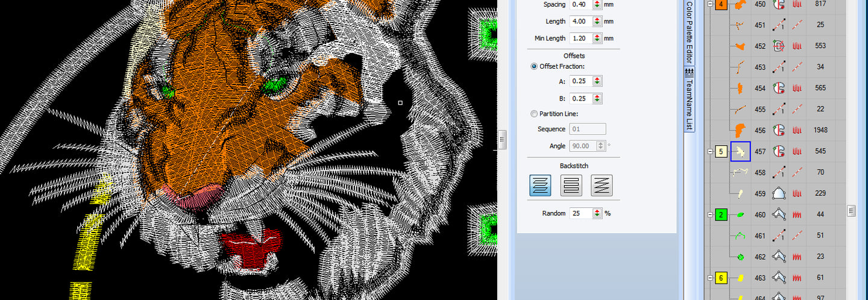Image resolution: width=868 pixels, height=300 pixels.
Task: Click the run stitch icon for object 458
Action: click(x=779, y=172)
